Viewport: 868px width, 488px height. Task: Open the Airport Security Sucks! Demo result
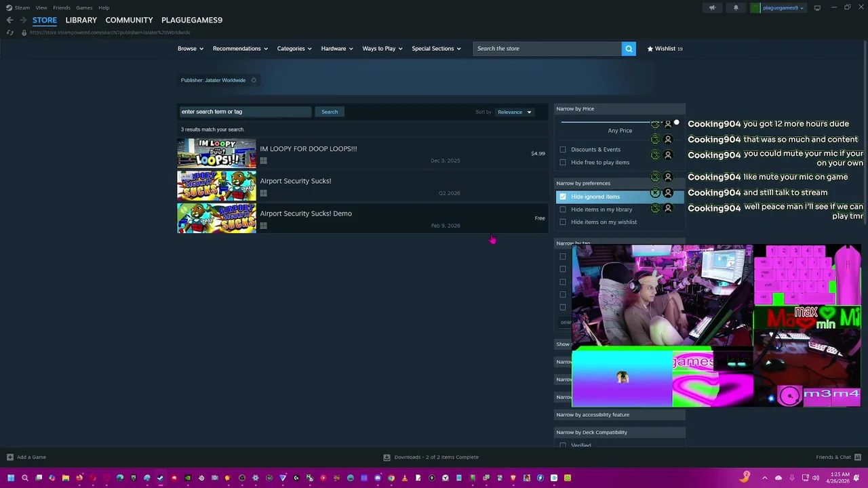point(361,218)
